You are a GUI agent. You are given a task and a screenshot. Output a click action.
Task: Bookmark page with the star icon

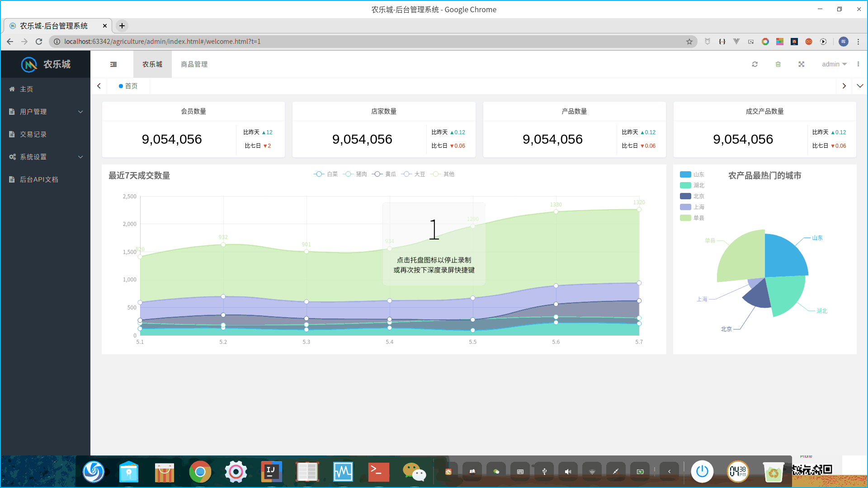point(689,42)
